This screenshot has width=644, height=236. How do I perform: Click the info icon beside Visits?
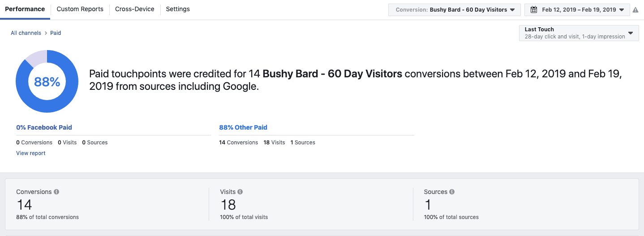pos(240,192)
